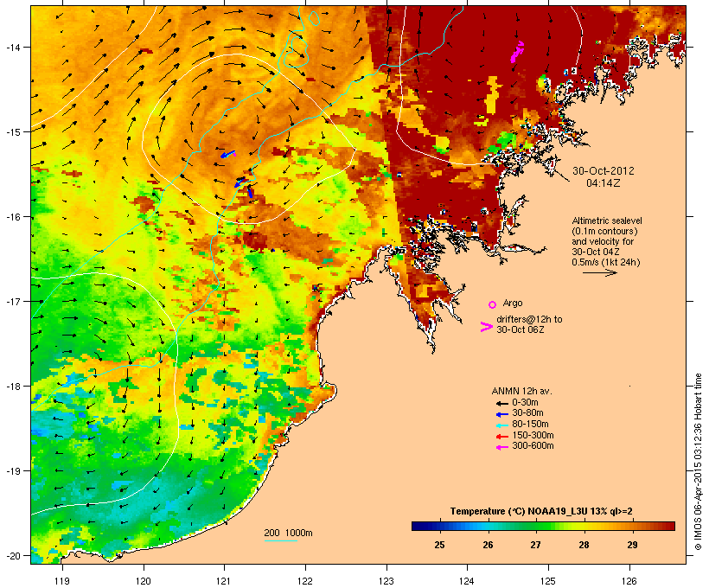Click the magenta Argo circle marker
Viewport: 709px width, 588px height.
pyautogui.click(x=493, y=304)
